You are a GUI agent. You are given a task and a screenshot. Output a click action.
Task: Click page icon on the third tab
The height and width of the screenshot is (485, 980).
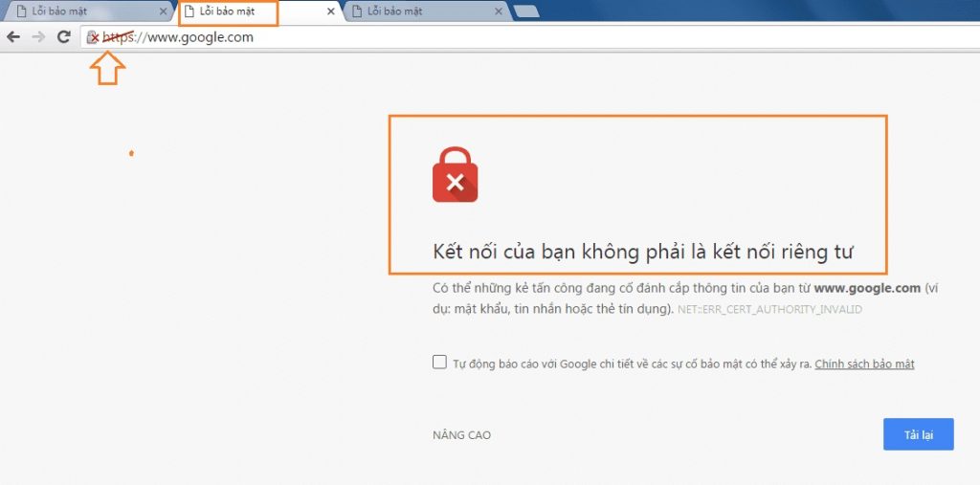(357, 11)
